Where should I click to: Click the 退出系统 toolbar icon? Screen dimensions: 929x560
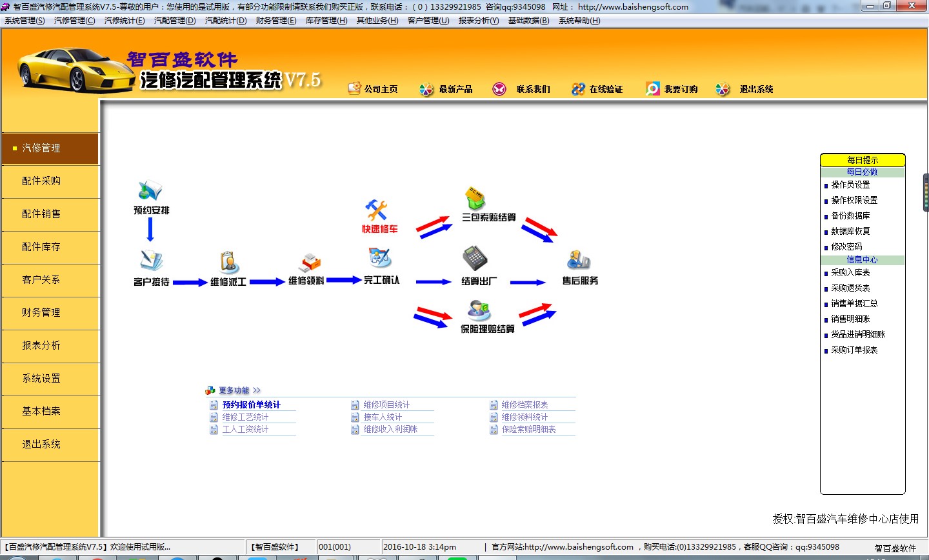(x=723, y=89)
